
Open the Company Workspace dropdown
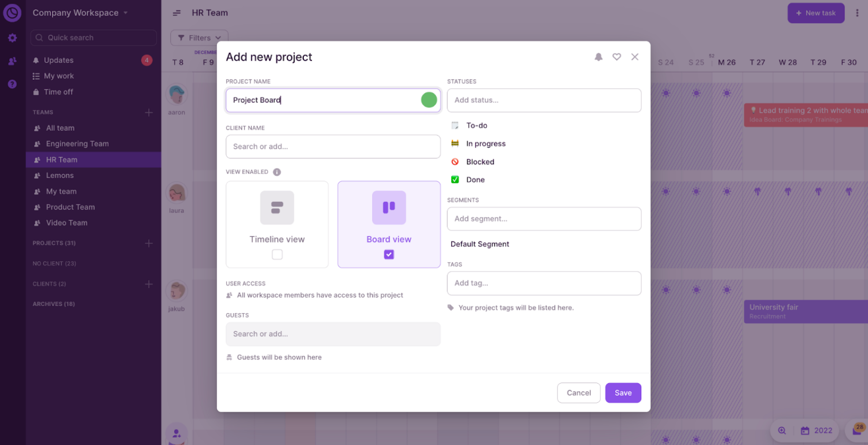point(80,13)
